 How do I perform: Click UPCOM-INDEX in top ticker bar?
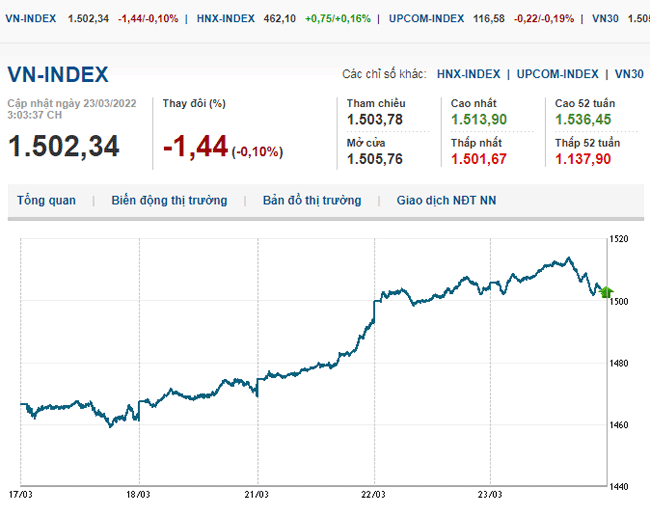point(425,18)
